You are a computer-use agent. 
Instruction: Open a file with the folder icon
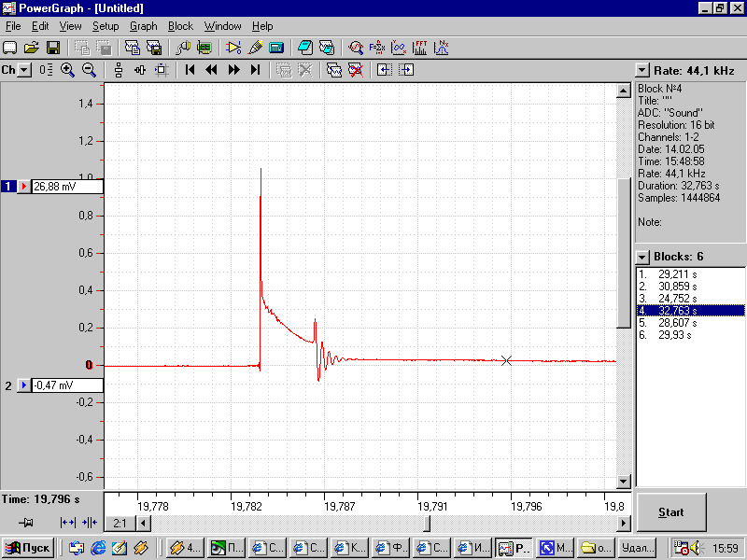point(32,48)
